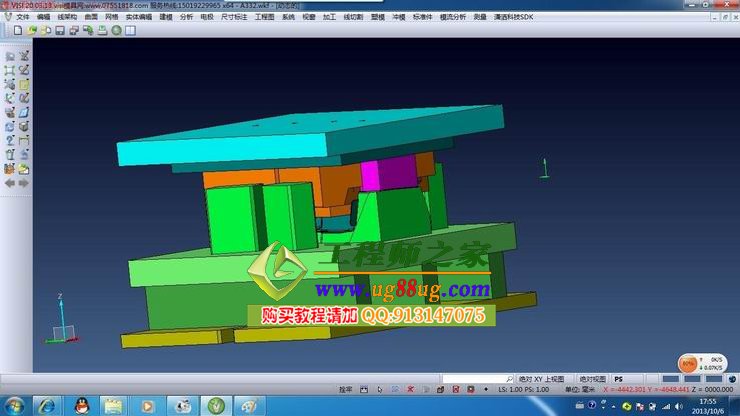
Task: Click the 绝对视图 status button
Action: tap(592, 379)
